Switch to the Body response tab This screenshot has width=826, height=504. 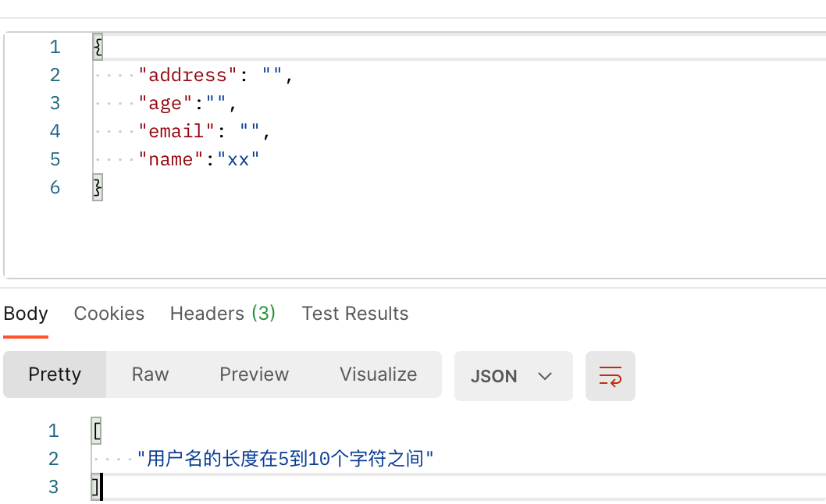[26, 314]
